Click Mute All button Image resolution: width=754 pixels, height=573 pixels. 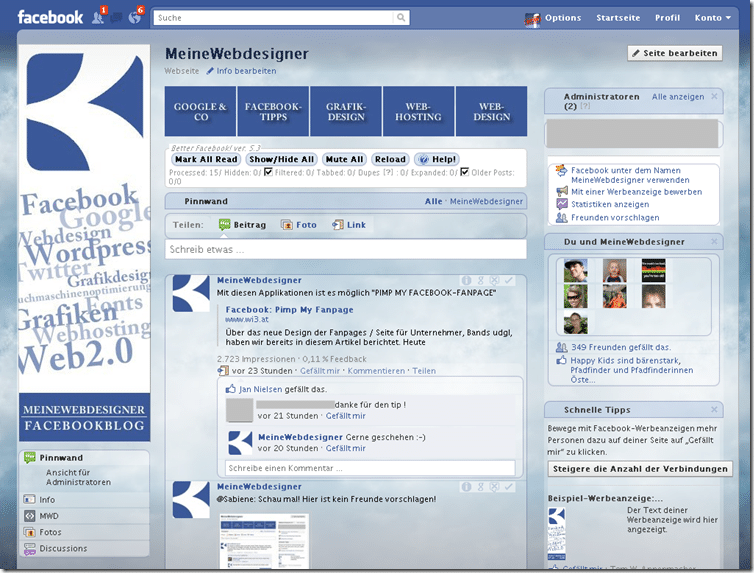[344, 159]
